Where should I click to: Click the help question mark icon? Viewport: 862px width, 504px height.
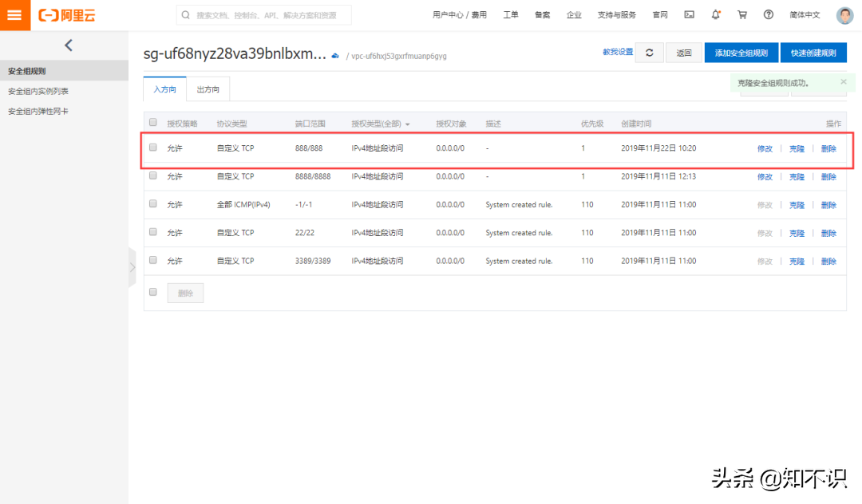coord(768,15)
